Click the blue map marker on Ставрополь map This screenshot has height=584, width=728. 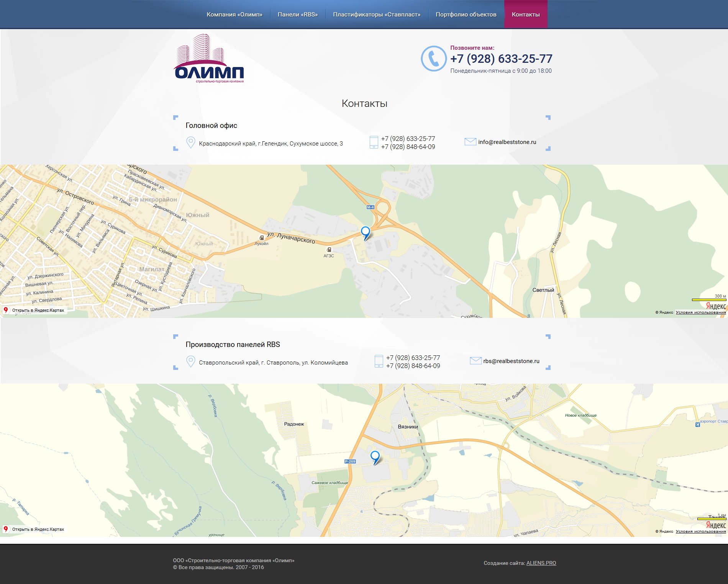click(375, 457)
